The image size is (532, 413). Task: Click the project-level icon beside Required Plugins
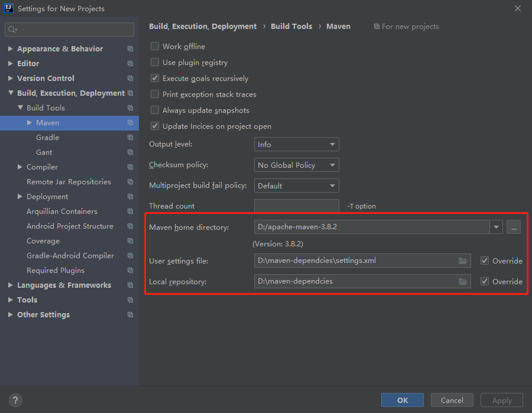pos(130,270)
